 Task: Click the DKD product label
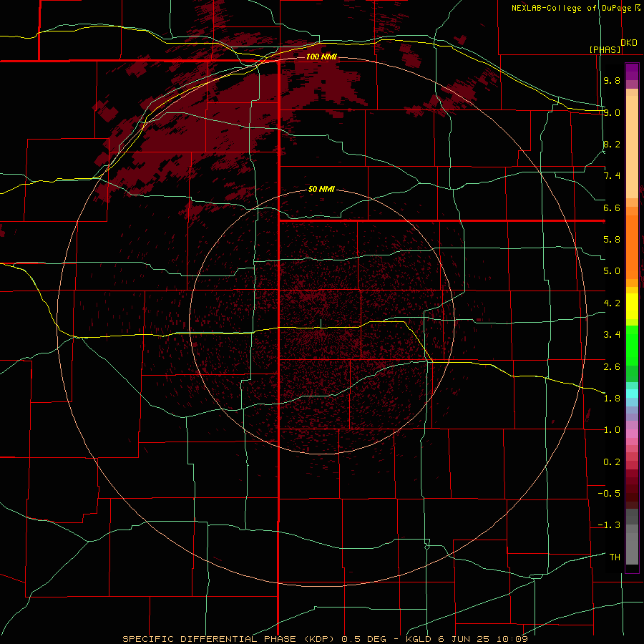click(x=629, y=43)
